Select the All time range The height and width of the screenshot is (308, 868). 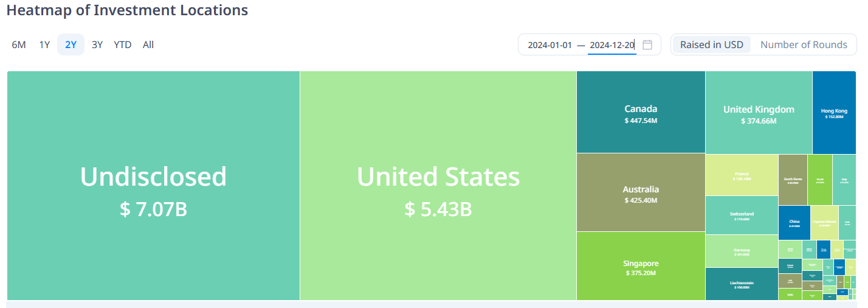pos(148,44)
